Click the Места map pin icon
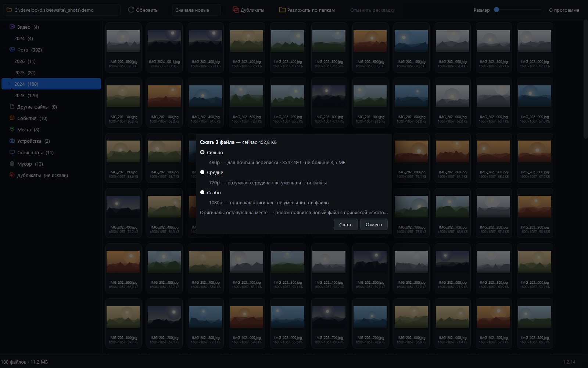 12,129
